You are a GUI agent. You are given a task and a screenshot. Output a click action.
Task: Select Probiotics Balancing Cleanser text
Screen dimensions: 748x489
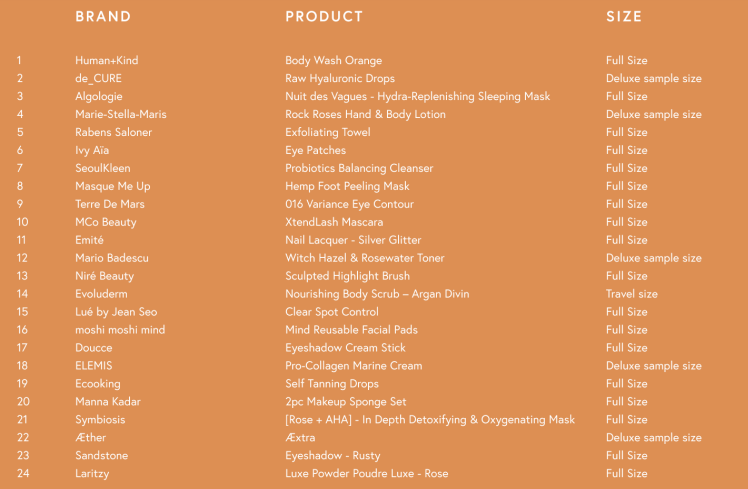[x=359, y=168]
